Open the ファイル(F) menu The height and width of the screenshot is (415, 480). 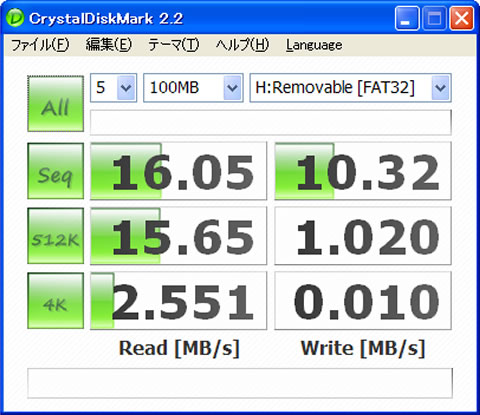(x=40, y=45)
